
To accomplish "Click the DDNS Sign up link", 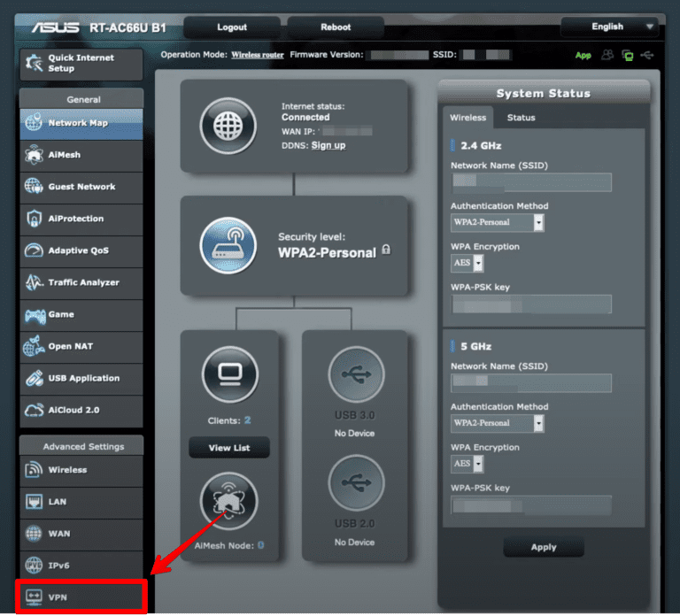I will point(328,146).
